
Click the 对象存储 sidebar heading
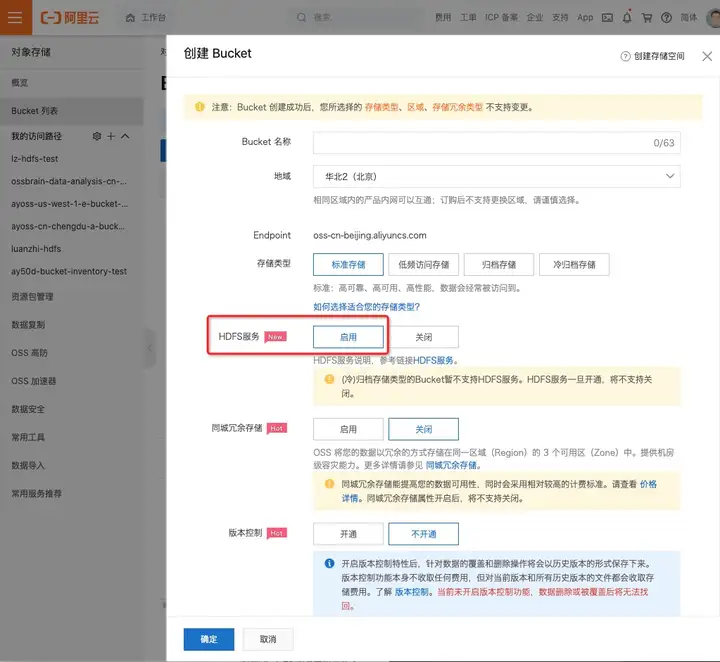pos(31,52)
